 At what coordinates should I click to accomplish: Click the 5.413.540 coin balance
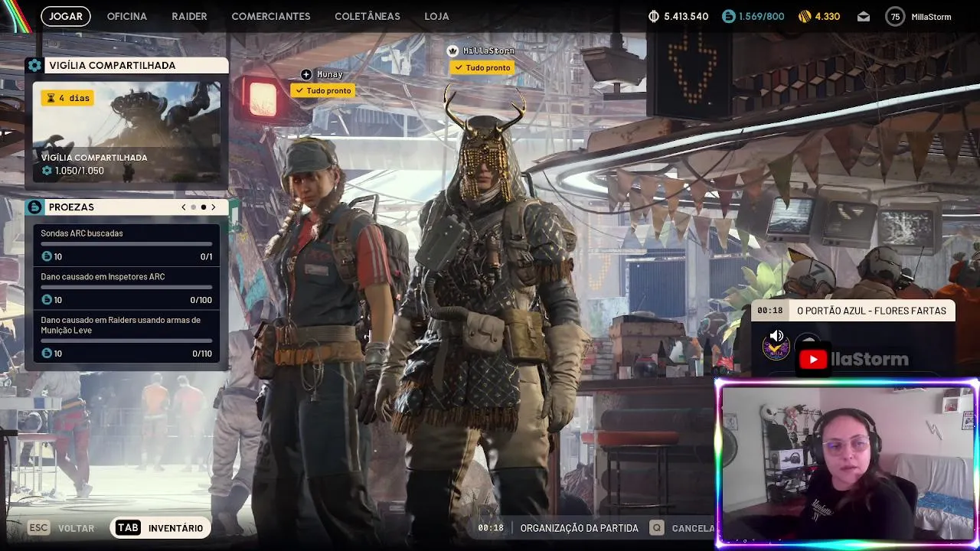click(x=686, y=16)
